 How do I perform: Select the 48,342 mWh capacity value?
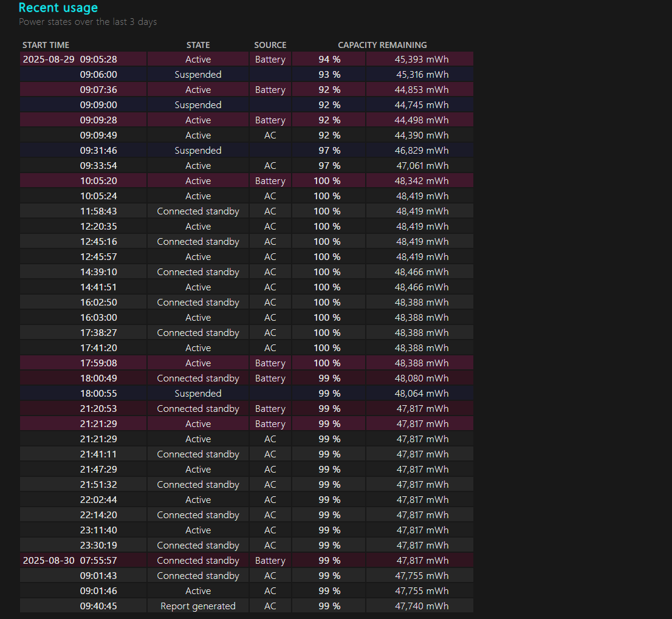tap(422, 181)
